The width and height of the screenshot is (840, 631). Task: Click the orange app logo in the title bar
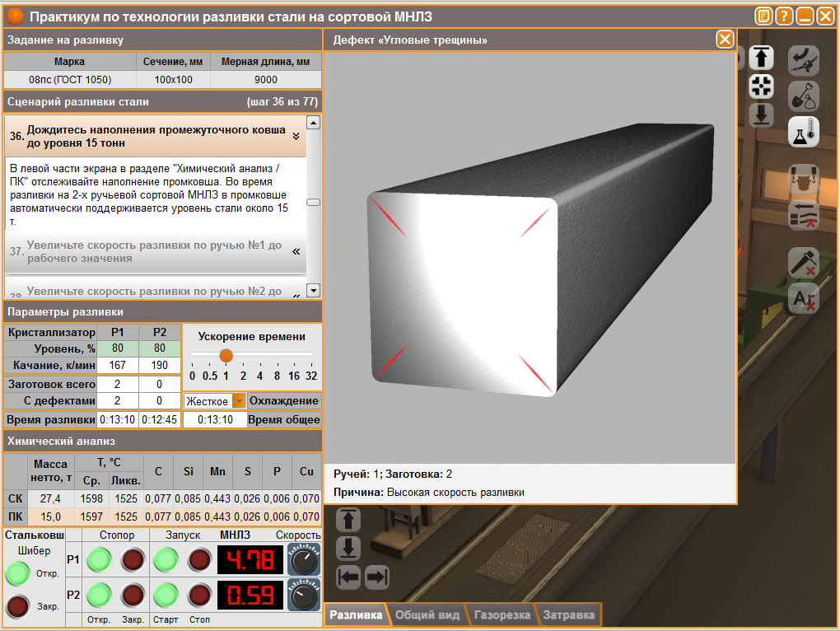click(x=15, y=16)
